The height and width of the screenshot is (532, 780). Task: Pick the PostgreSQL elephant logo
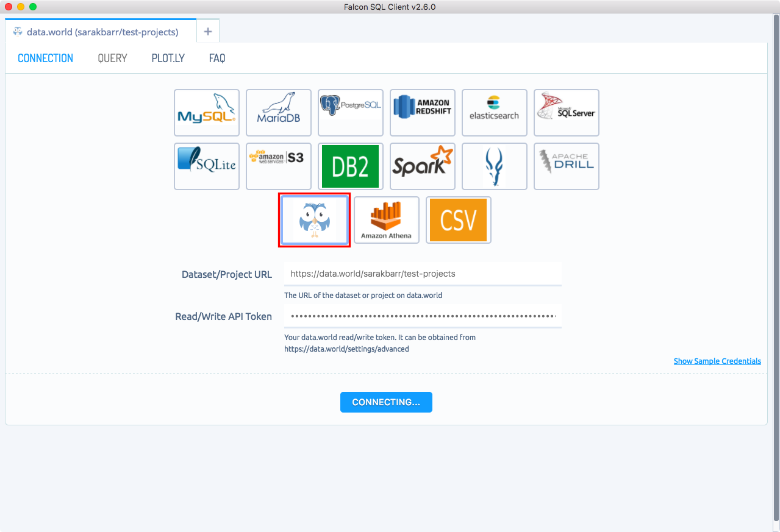coord(351,113)
